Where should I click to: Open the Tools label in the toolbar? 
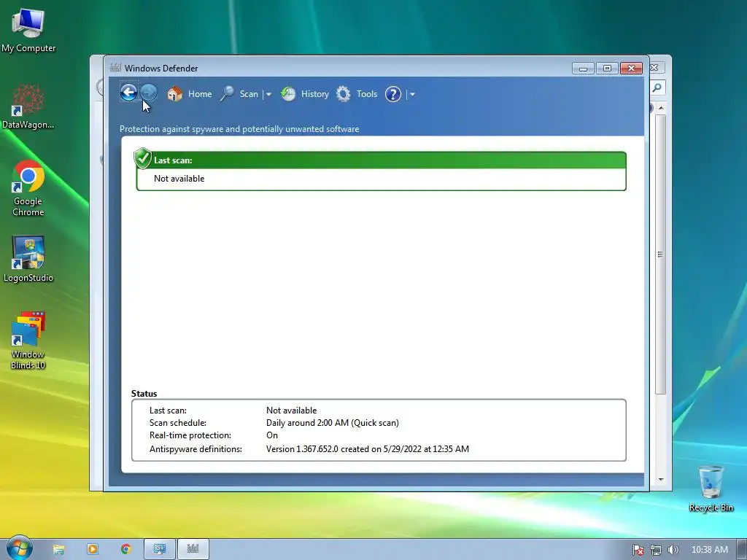tap(367, 94)
